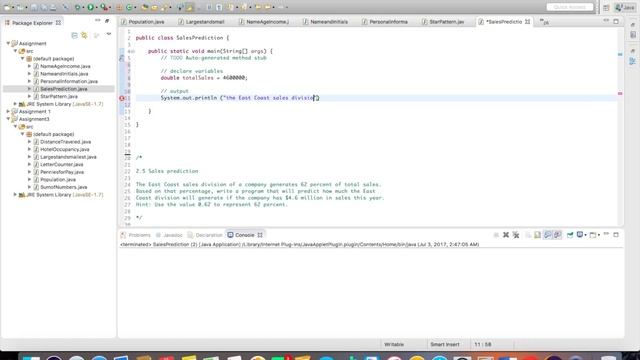Toggle Scroll Lock in Console toolbar

click(538, 235)
